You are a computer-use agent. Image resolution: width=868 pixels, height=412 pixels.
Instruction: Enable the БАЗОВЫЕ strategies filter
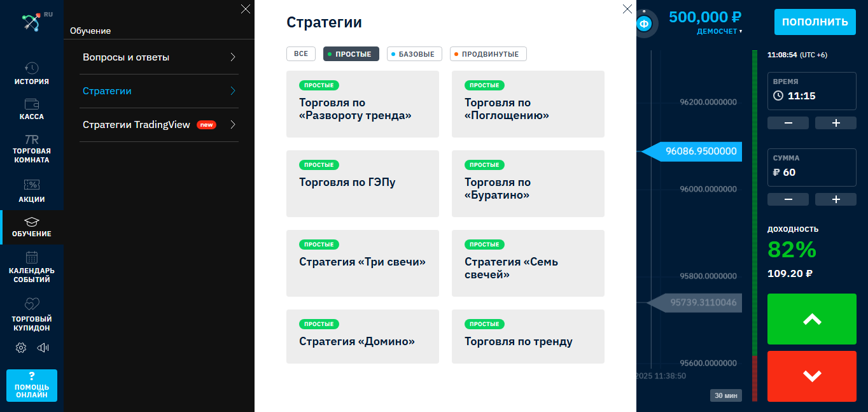(414, 53)
